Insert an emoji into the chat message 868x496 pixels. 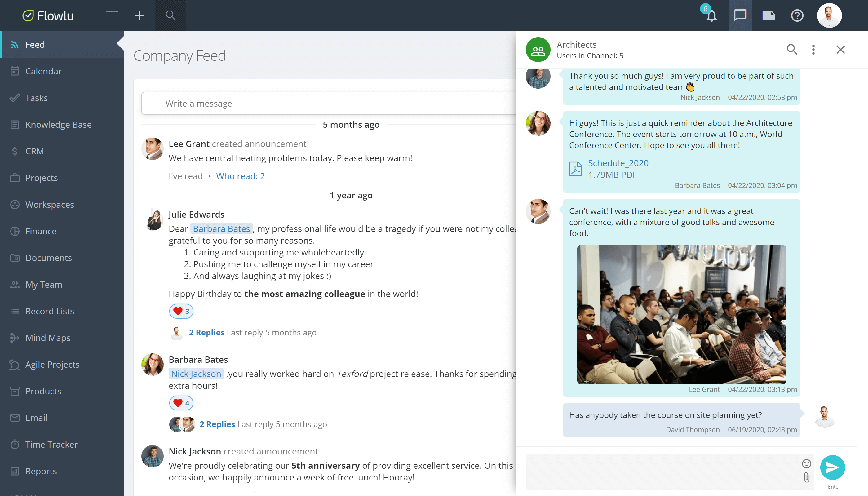[x=807, y=463]
